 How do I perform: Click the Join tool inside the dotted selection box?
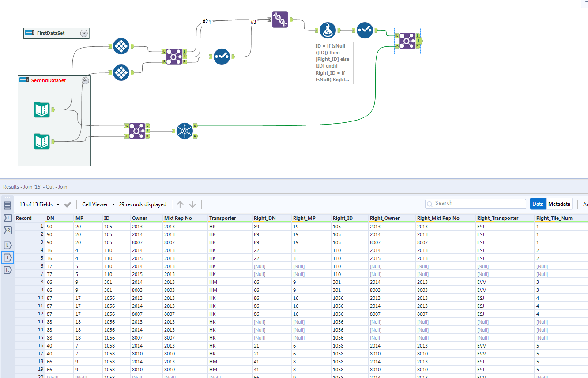(407, 40)
